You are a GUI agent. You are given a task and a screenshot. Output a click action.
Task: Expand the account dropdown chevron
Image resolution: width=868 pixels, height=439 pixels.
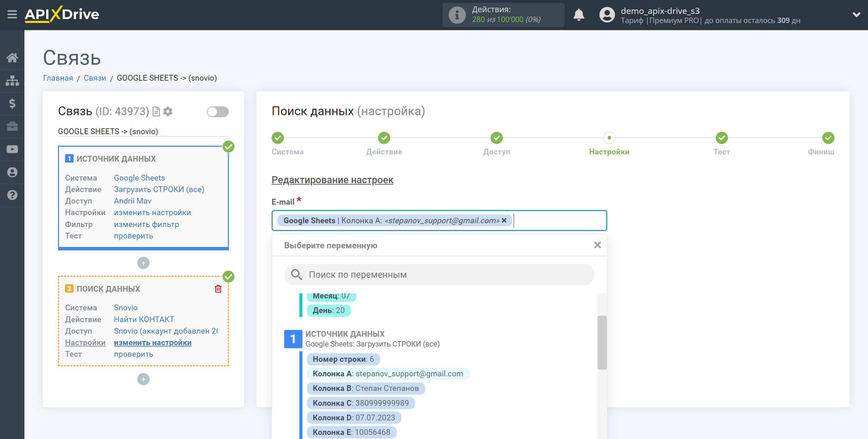pos(856,15)
